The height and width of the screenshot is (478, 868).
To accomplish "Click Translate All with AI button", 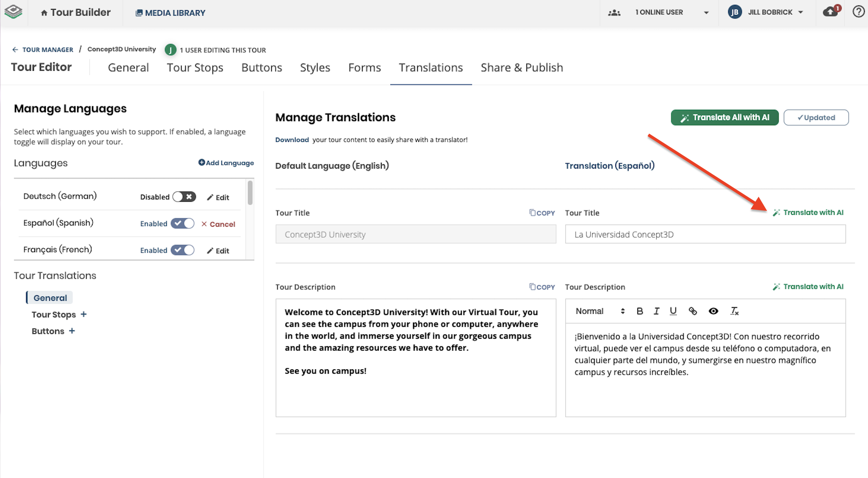I will click(x=724, y=117).
